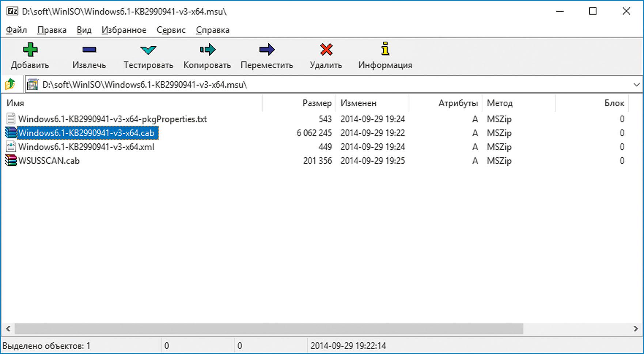Select the WSUSSCAN.cab file

click(49, 161)
